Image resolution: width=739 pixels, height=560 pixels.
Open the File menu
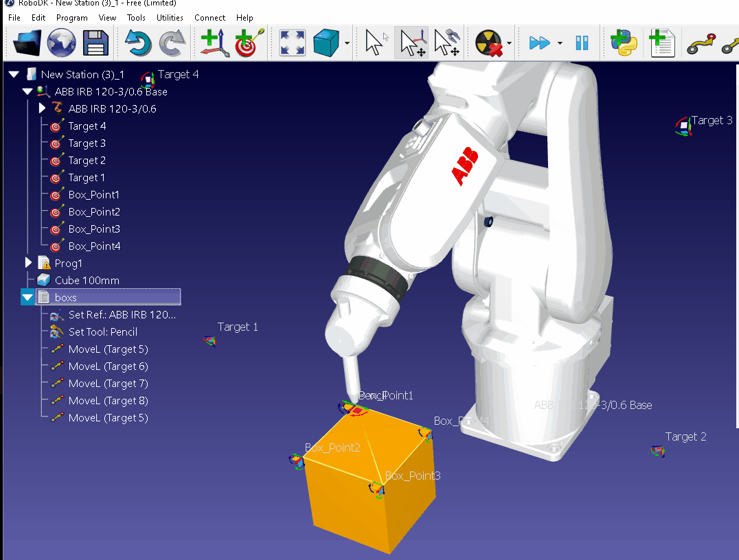14,17
